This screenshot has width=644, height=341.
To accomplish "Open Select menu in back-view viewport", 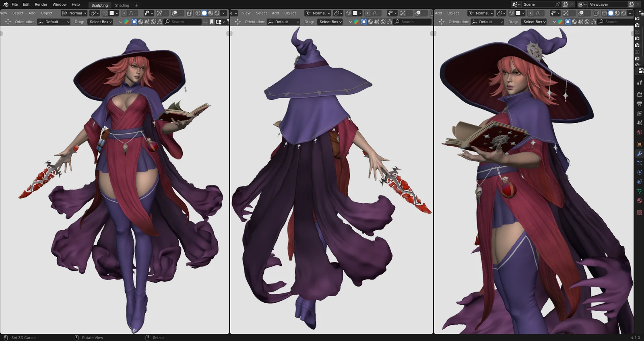I will (x=261, y=13).
